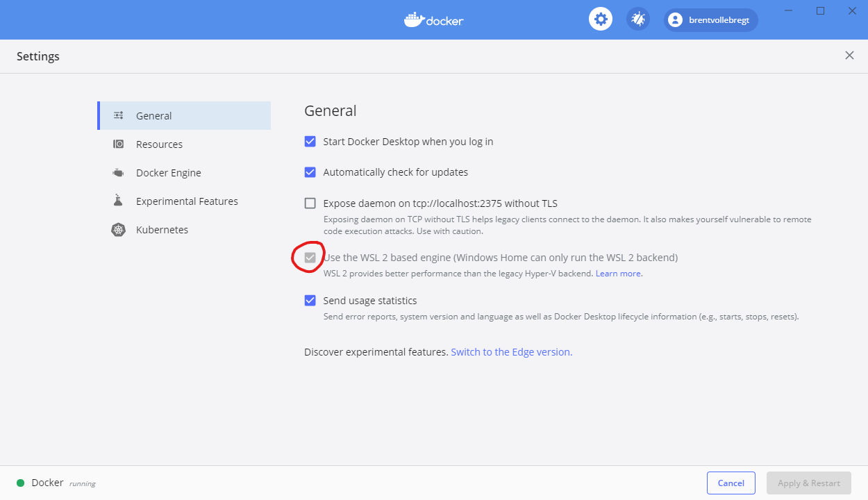The width and height of the screenshot is (868, 500).
Task: Click the 'running' status label
Action: pyautogui.click(x=82, y=483)
